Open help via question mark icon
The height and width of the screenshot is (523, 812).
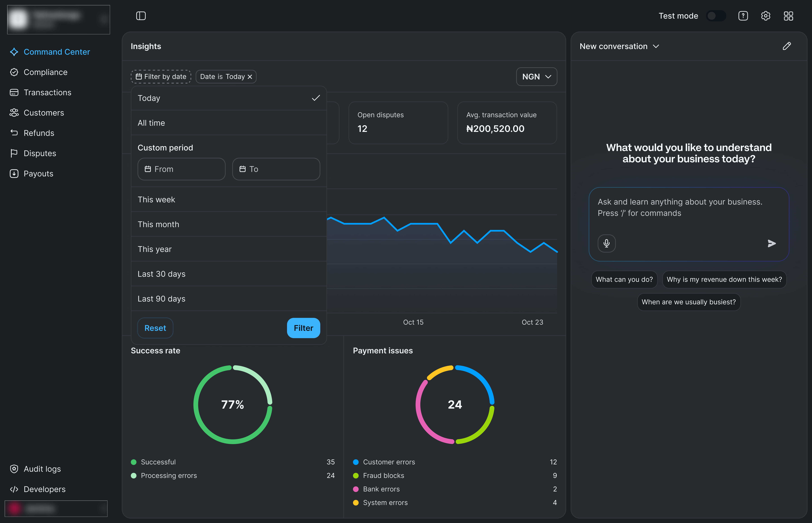point(743,16)
